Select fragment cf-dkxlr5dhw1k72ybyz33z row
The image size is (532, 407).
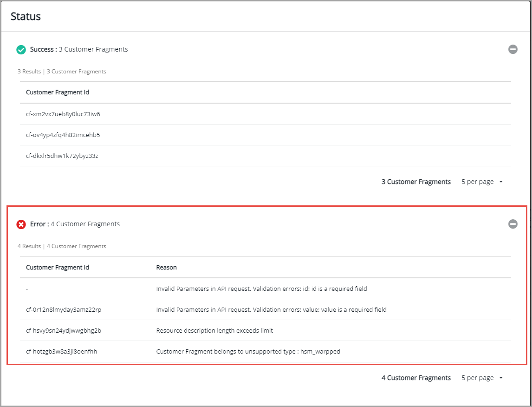(x=62, y=156)
